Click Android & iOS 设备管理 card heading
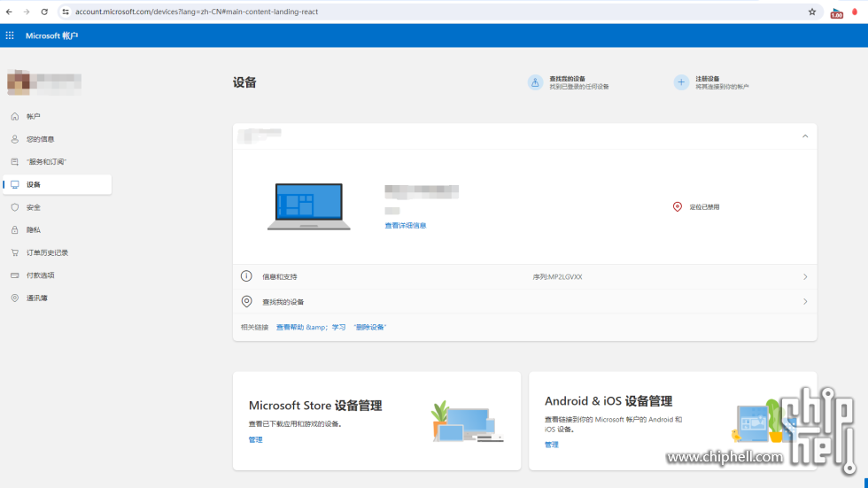 pos(608,401)
